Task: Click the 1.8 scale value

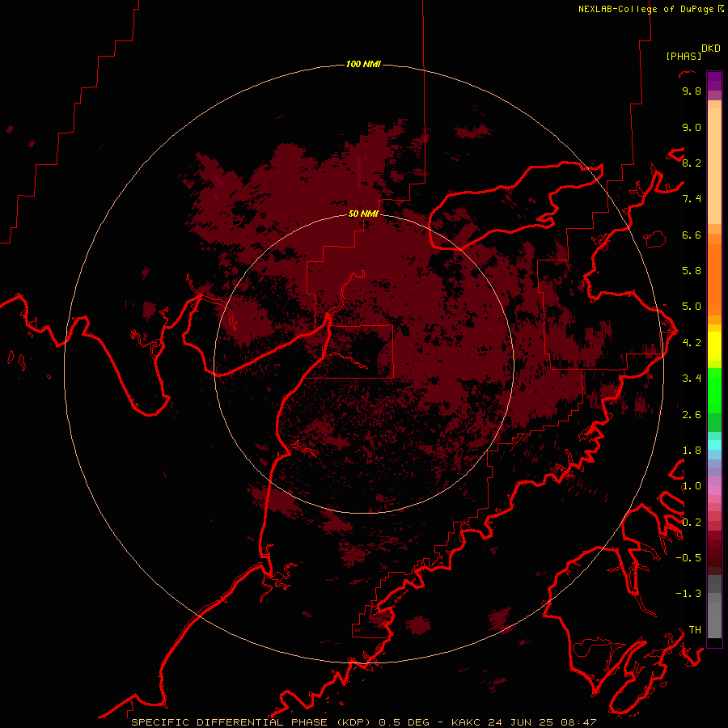Action: (x=692, y=451)
